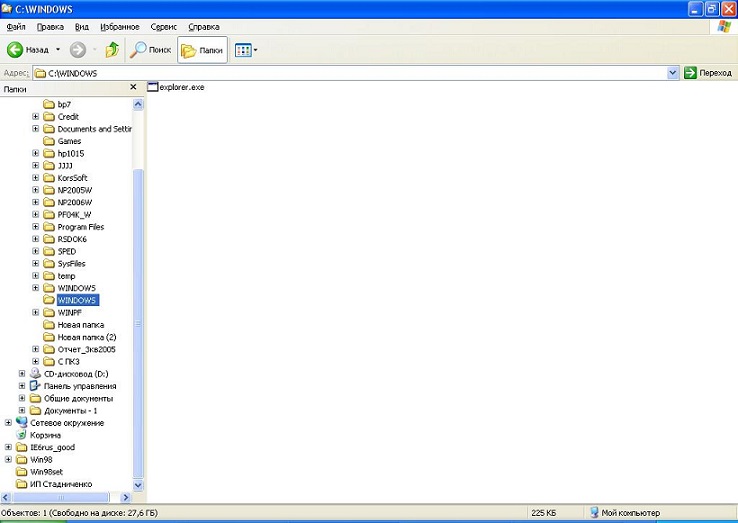Select the Корзина recycle bin icon

click(x=22, y=435)
